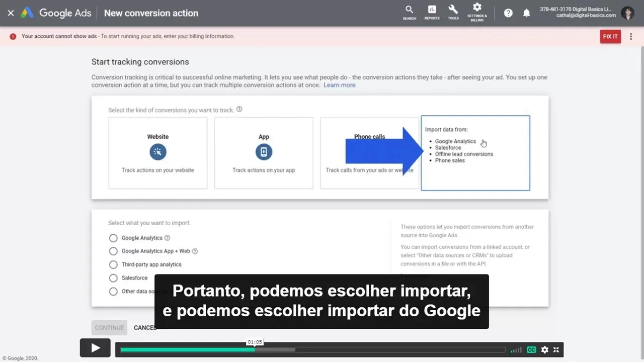Screen dimensions: 644x362
Task: Open the Help question mark icon
Action: coord(508,13)
